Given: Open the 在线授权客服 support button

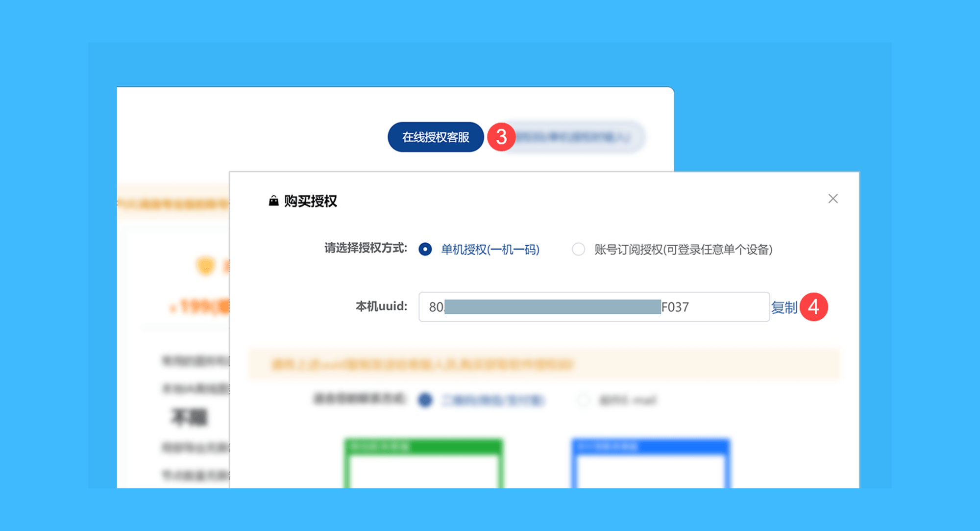Looking at the screenshot, I should [x=436, y=137].
